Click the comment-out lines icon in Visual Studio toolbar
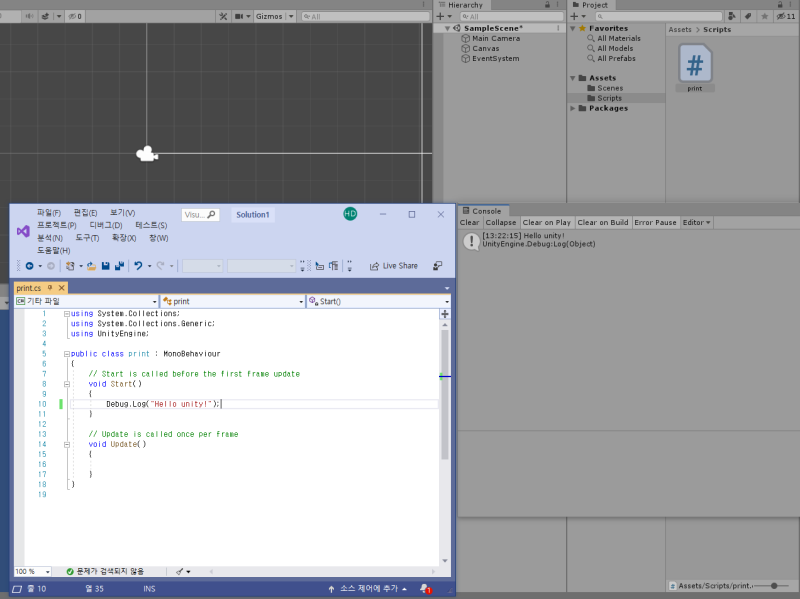This screenshot has width=800, height=599. (x=320, y=266)
